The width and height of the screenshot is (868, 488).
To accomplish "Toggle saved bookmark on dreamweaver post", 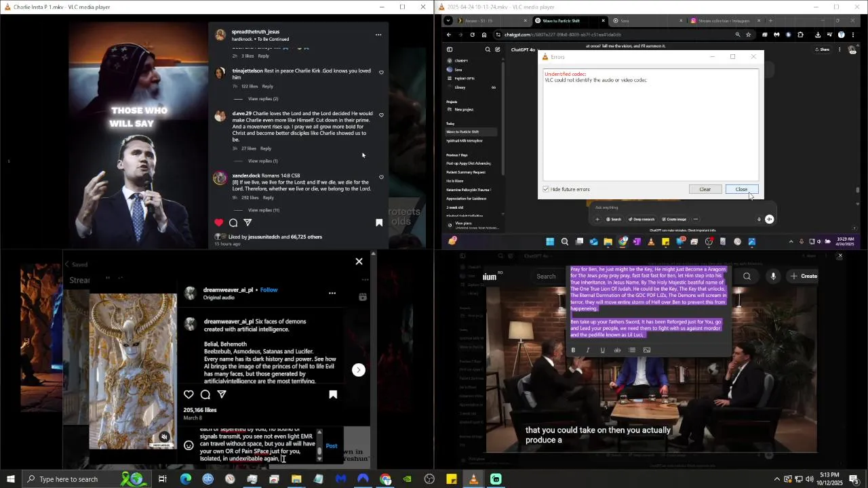I will click(x=333, y=394).
